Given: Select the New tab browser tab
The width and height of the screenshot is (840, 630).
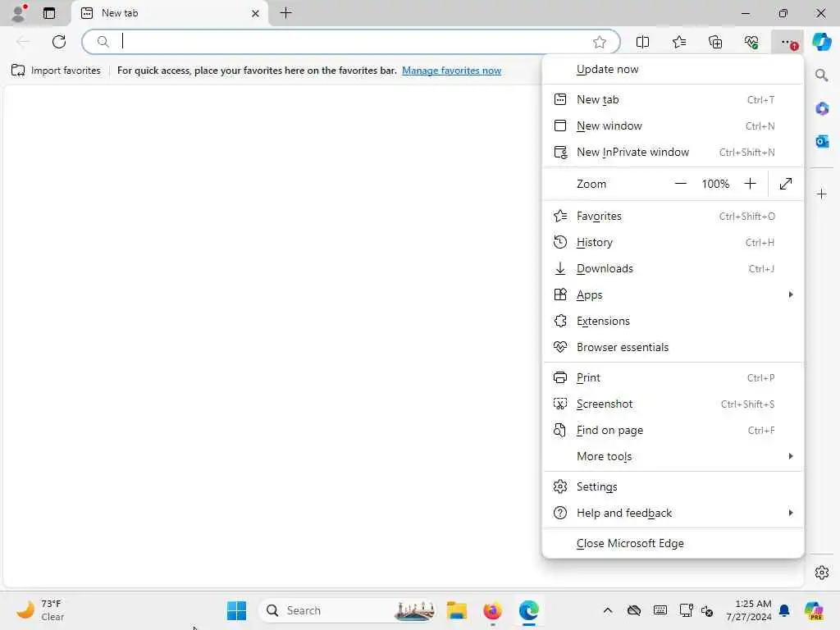Looking at the screenshot, I should (169, 13).
